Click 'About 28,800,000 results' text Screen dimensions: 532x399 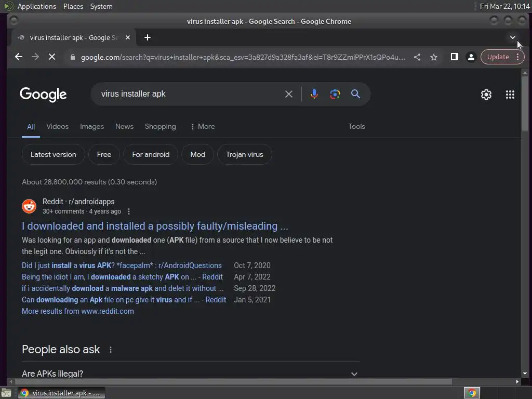coord(89,182)
